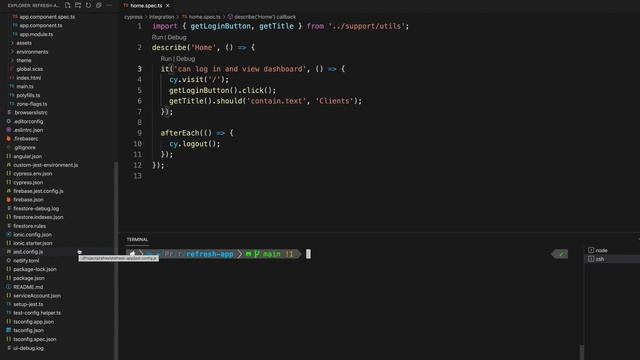Open Explorer more actions ellipsis
Viewport: 640px width, 360px height.
[109, 5]
